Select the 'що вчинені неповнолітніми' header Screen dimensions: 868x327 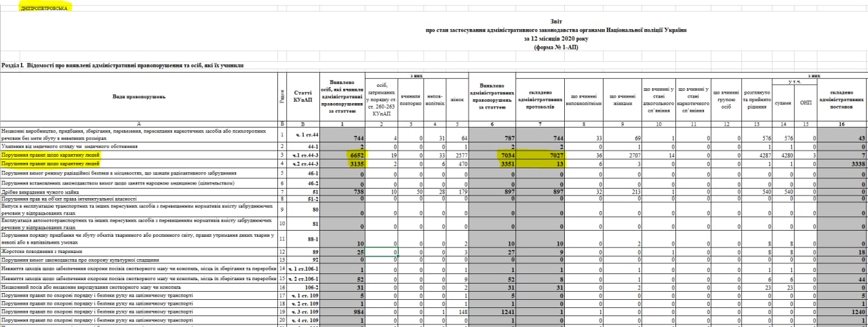point(584,100)
